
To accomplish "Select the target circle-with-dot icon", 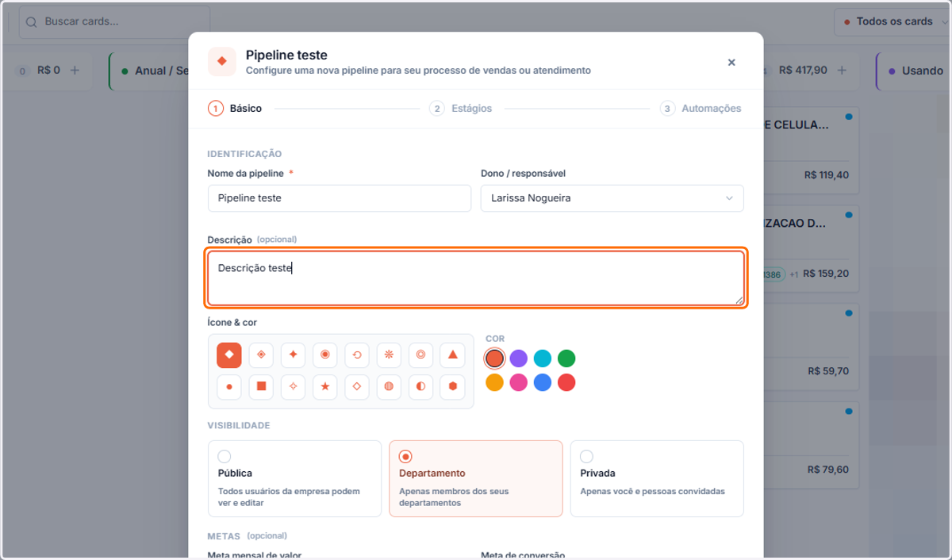I will click(325, 355).
